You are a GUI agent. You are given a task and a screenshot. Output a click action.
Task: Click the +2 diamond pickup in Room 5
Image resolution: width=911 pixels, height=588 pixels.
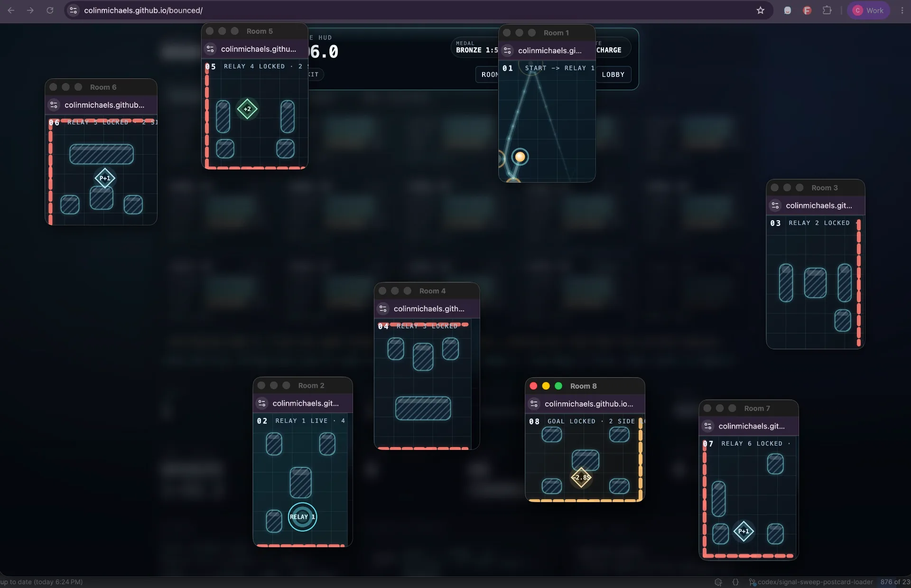247,109
